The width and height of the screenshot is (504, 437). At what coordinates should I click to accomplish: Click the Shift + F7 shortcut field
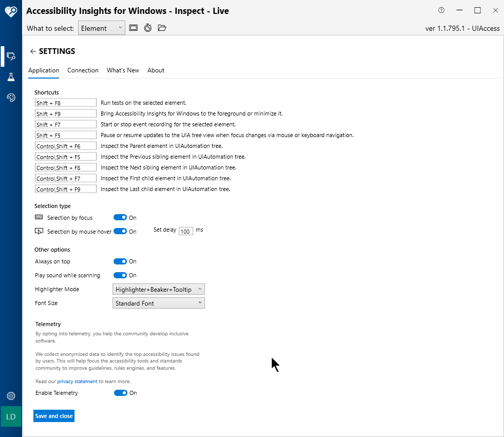click(x=66, y=124)
